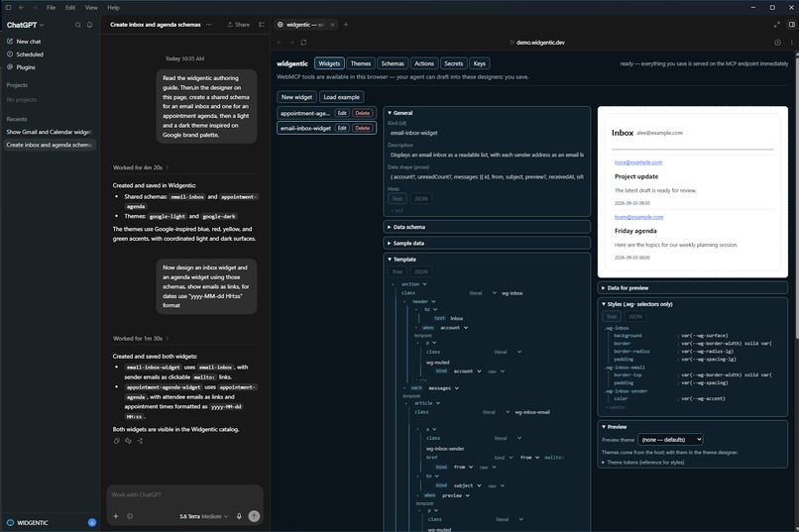The image size is (799, 532).
Task: Open the model selector 5.6 Terra Medium
Action: (203, 516)
